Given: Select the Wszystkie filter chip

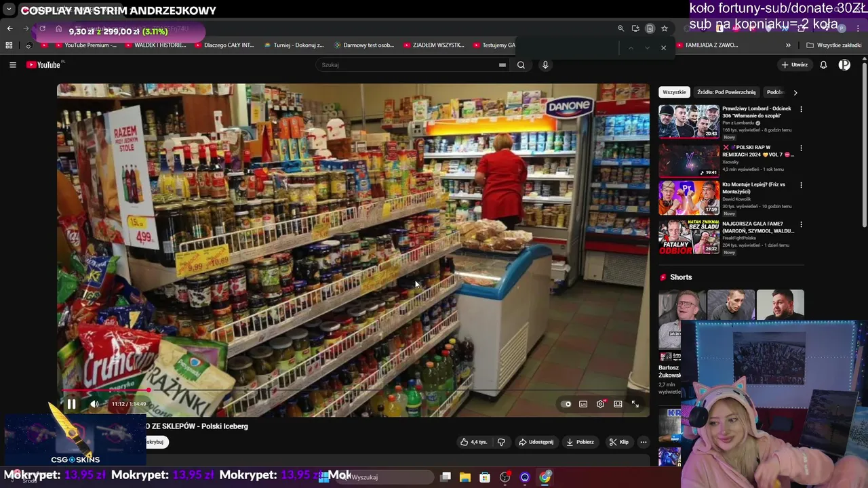Looking at the screenshot, I should pyautogui.click(x=674, y=92).
